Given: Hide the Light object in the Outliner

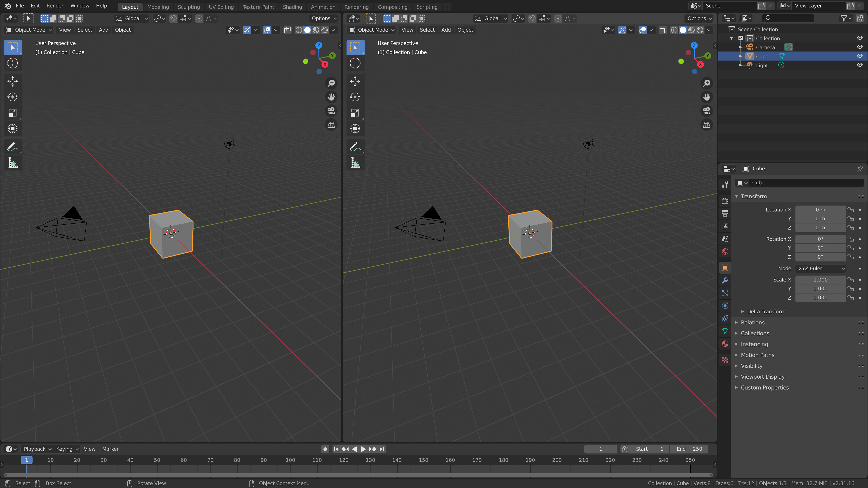Looking at the screenshot, I should pyautogui.click(x=860, y=65).
